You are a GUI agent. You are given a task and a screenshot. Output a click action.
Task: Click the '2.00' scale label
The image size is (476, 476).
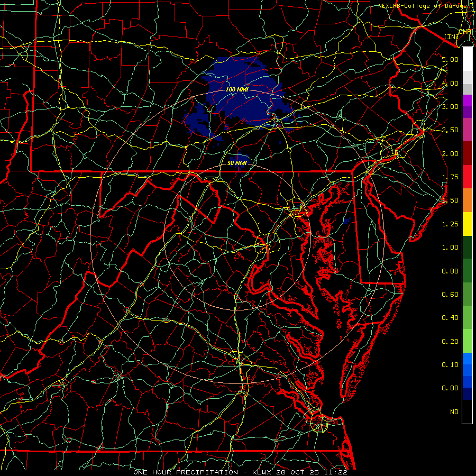point(450,153)
